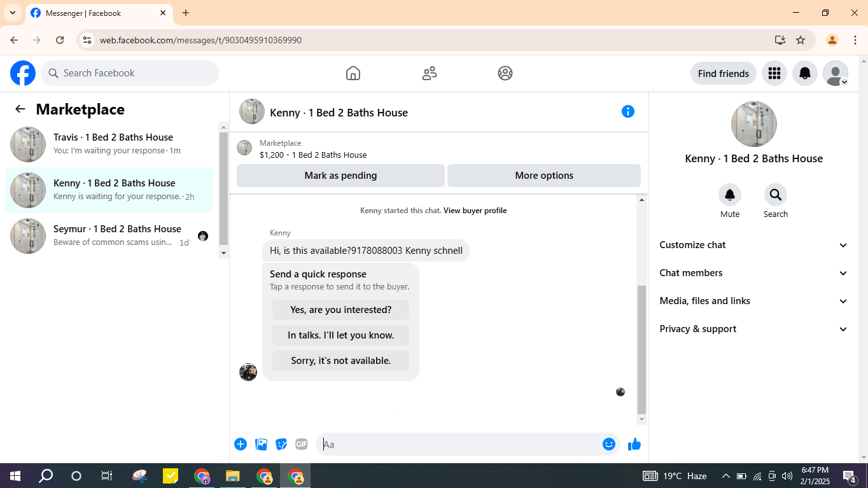The width and height of the screenshot is (868, 488).
Task: Open a new browser tab
Action: (186, 13)
